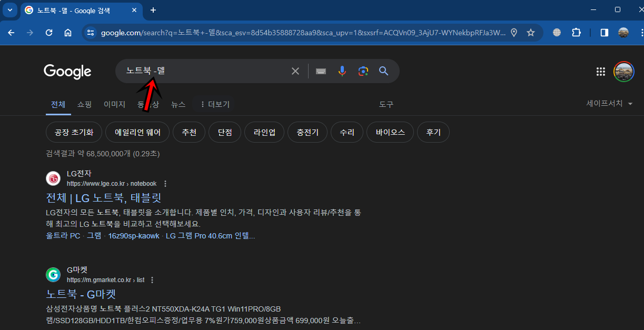Switch to the 쇼핑 tab
644x330 pixels.
84,104
